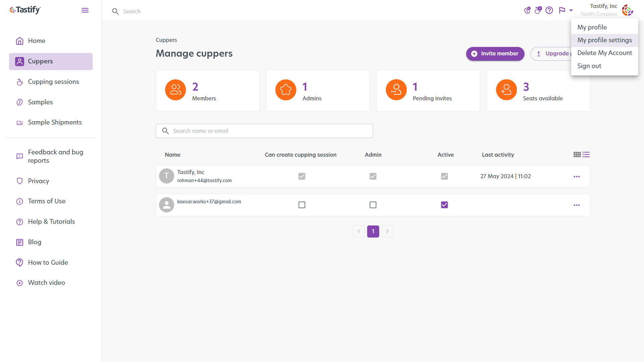644x362 pixels.
Task: Open the help question mark icon
Action: click(549, 10)
